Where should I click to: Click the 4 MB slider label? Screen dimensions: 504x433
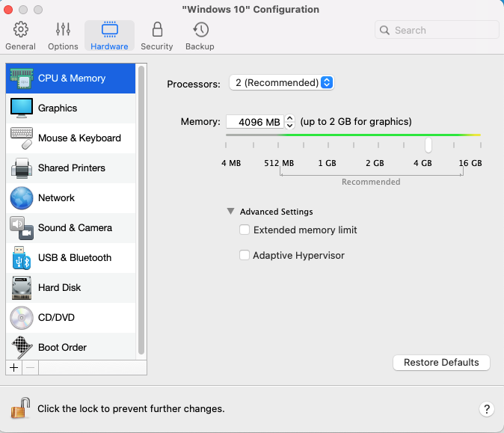tap(231, 163)
